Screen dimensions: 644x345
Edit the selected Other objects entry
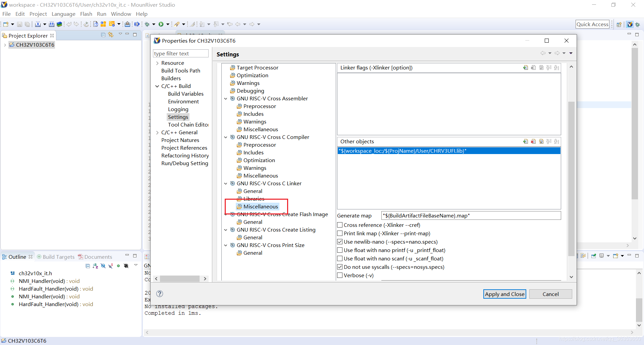pyautogui.click(x=541, y=141)
